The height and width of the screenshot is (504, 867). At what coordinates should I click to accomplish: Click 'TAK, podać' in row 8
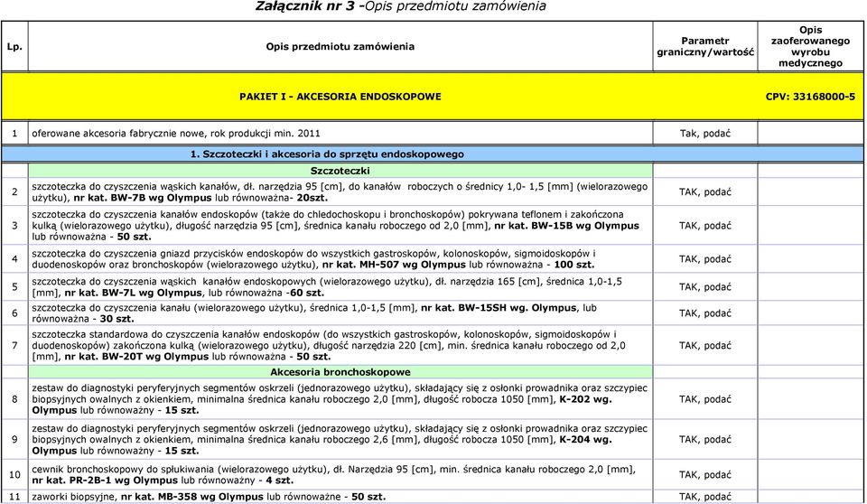tap(705, 399)
